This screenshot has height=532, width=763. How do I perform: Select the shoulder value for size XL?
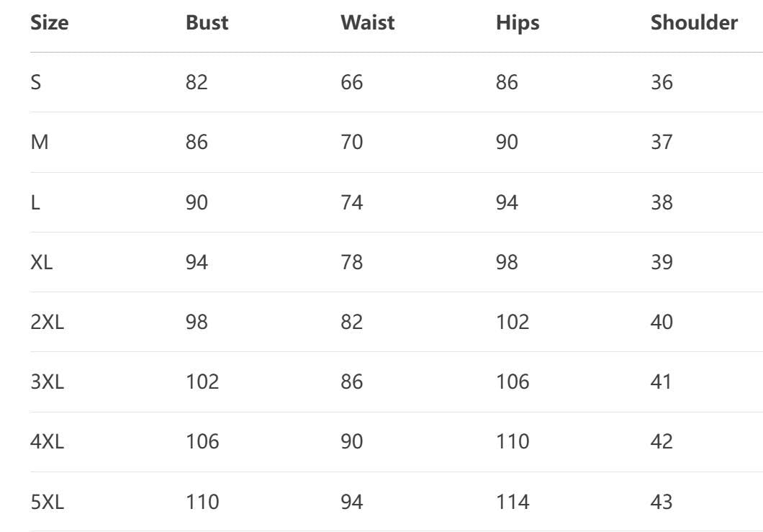tap(662, 262)
